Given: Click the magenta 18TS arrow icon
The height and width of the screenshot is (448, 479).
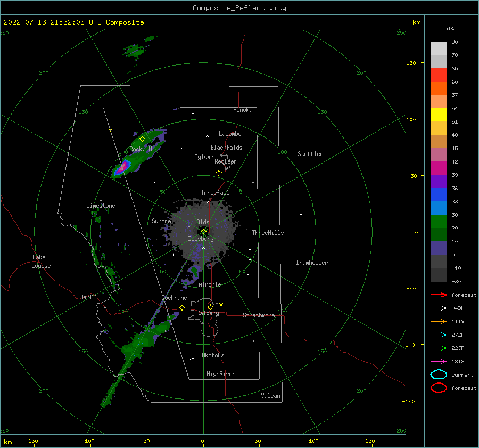Looking at the screenshot, I should pos(439,362).
